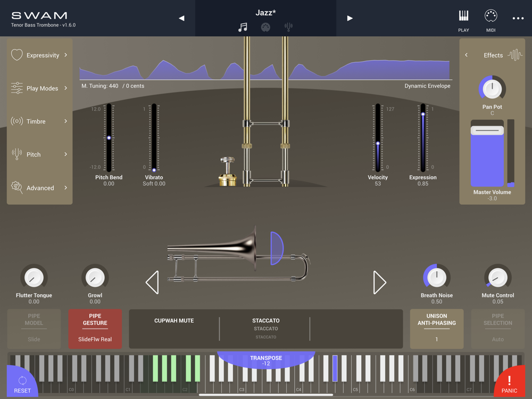The width and height of the screenshot is (532, 399).
Task: Click the Breath Noise knob
Action: coord(437,278)
